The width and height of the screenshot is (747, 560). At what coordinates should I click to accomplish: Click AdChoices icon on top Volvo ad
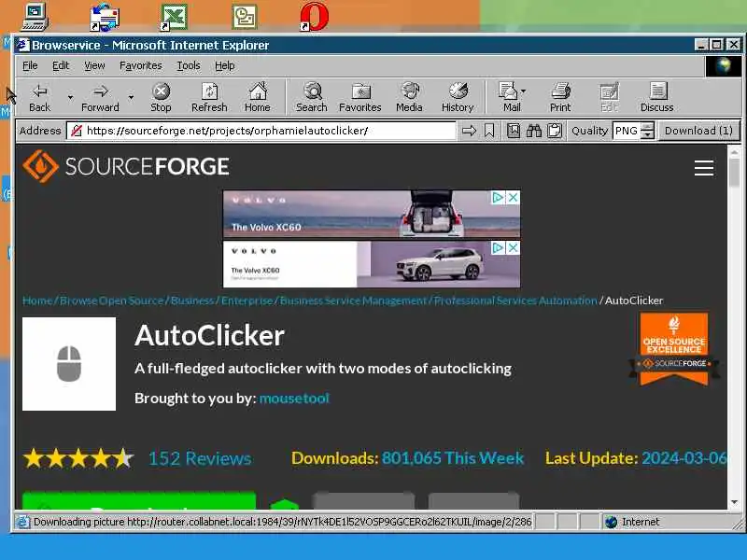(498, 197)
